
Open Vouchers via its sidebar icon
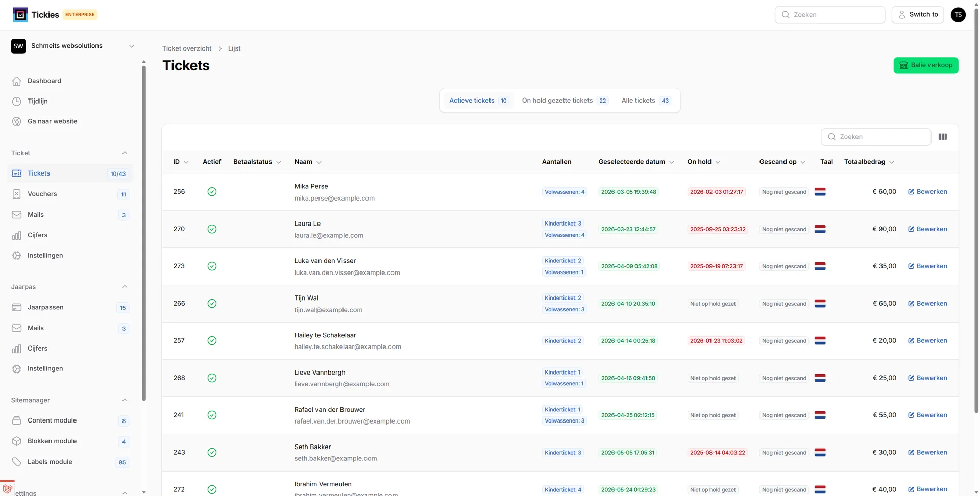(17, 194)
